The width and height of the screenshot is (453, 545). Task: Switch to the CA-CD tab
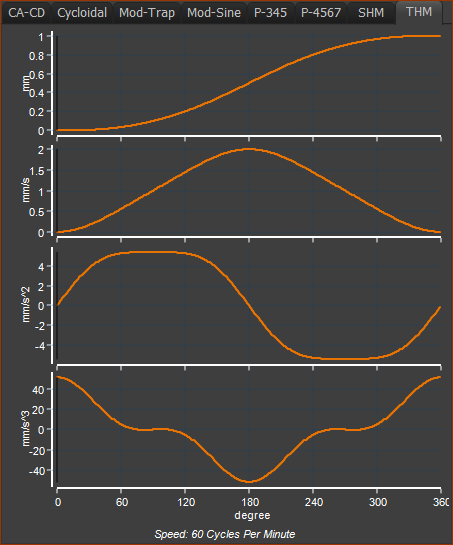coord(26,13)
